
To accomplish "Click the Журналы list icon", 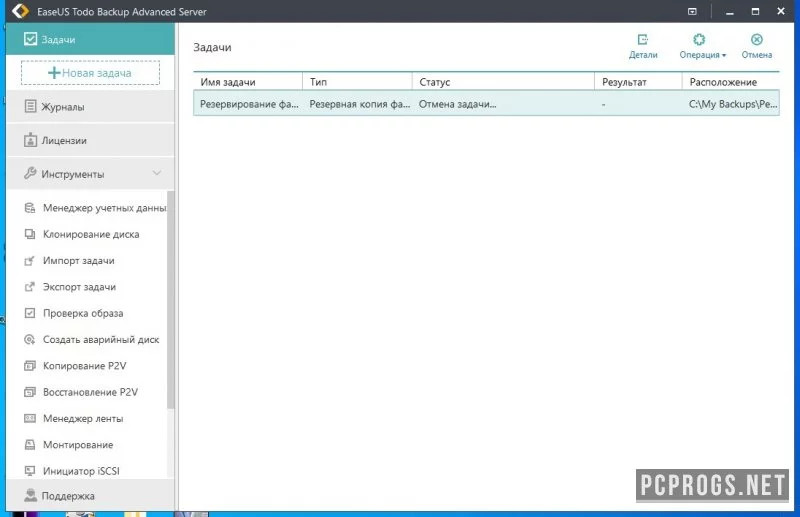I will pyautogui.click(x=31, y=106).
